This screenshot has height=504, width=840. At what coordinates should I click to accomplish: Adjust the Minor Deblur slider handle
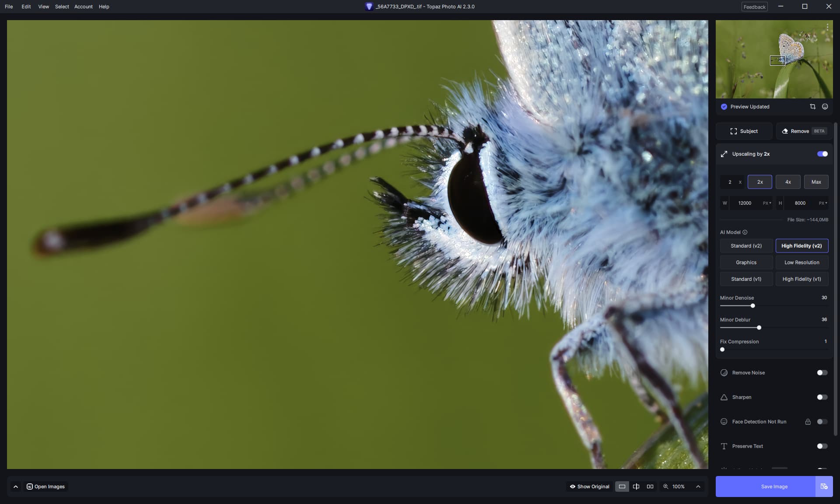point(759,328)
